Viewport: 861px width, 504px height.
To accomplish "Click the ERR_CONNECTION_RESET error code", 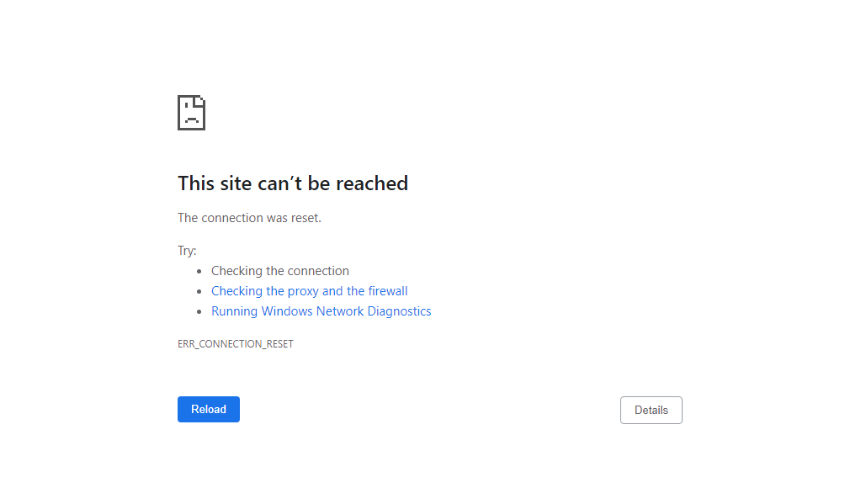I will click(x=236, y=344).
